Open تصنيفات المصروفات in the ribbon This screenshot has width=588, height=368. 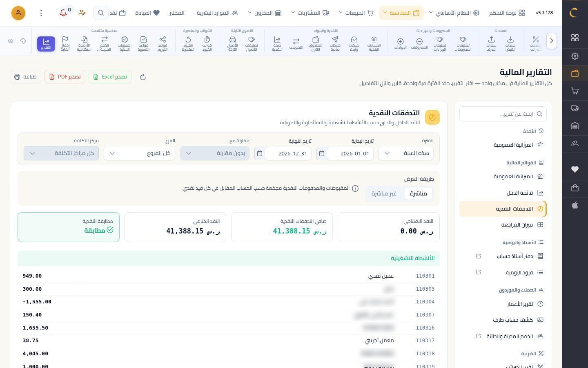(x=463, y=44)
